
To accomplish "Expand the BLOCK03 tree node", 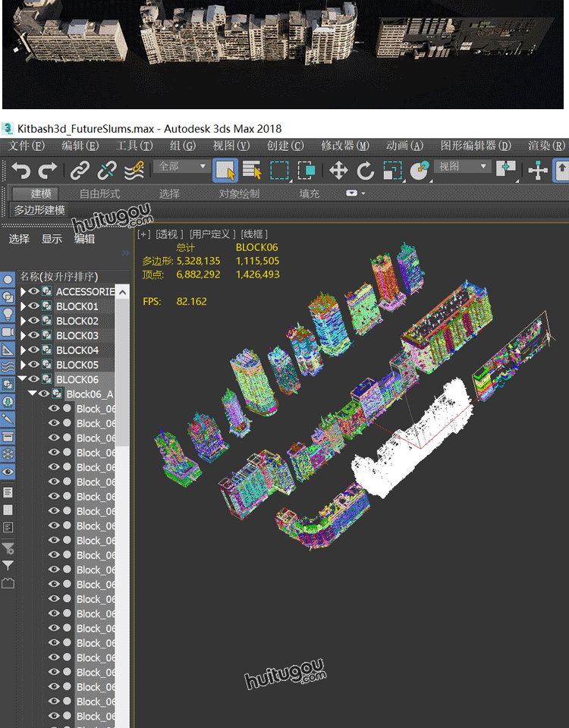I will [x=24, y=336].
